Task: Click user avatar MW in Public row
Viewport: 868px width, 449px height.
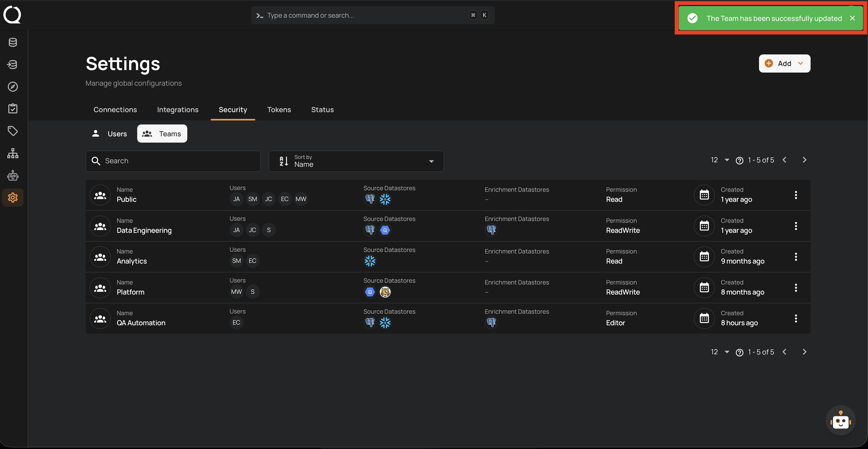Action: pyautogui.click(x=301, y=199)
